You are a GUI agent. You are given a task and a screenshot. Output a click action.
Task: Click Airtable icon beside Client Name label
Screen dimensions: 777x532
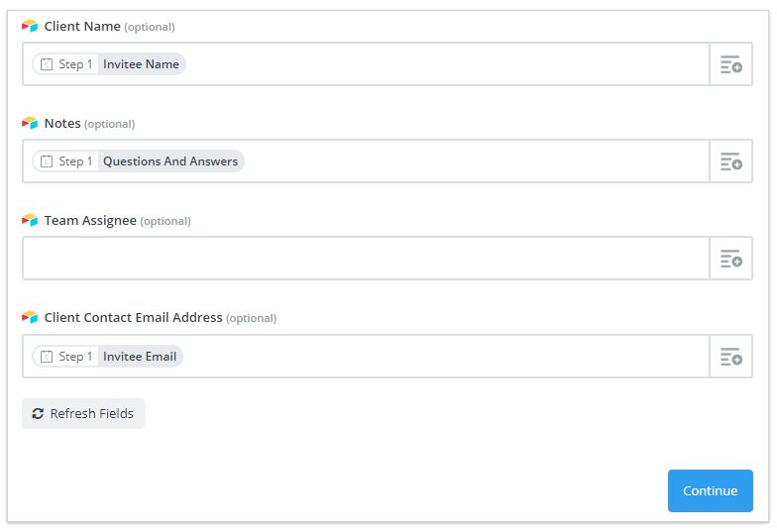[30, 27]
